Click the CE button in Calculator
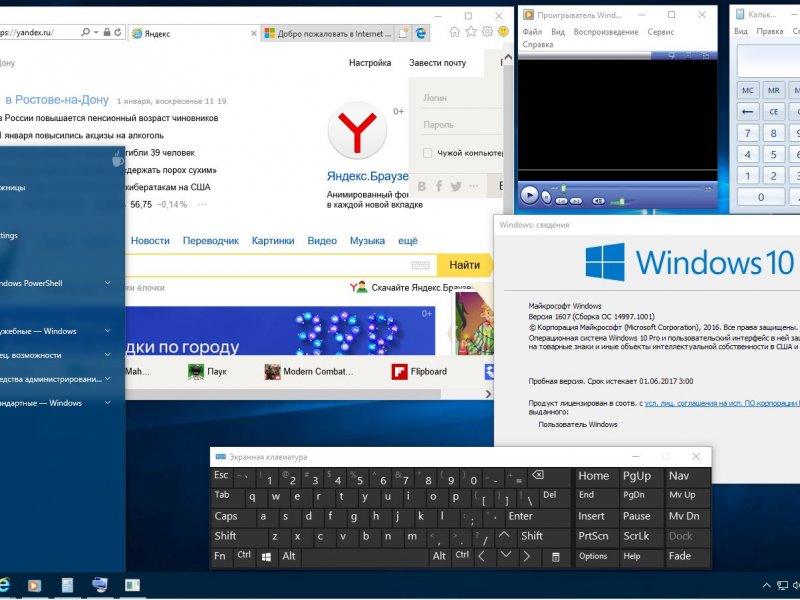Screen dimensions: 800x600 click(x=773, y=112)
